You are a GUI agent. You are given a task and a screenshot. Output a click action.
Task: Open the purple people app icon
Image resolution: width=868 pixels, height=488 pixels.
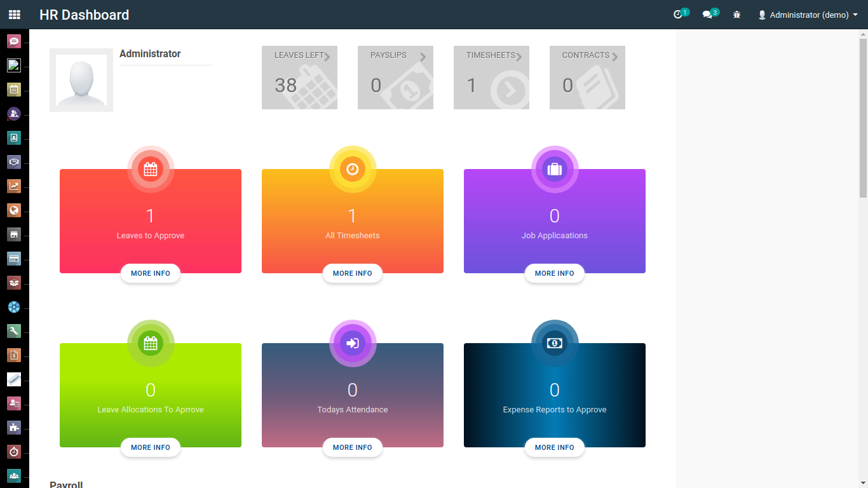point(14,114)
